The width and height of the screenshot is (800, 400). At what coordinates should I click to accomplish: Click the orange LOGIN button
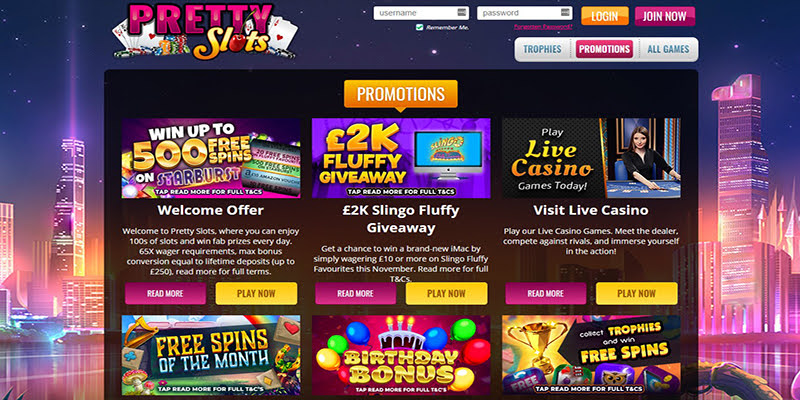[605, 16]
